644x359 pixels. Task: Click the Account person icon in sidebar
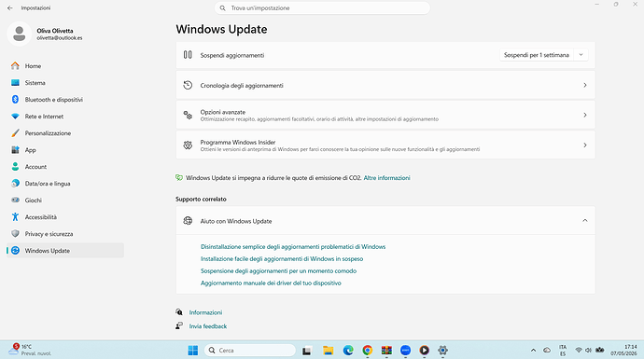click(x=15, y=167)
